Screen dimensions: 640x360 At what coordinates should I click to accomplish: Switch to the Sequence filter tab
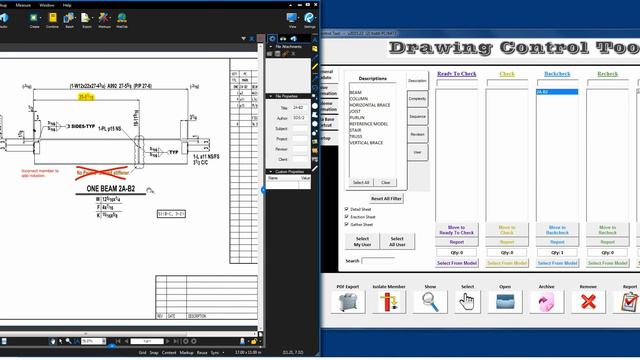pyautogui.click(x=417, y=117)
